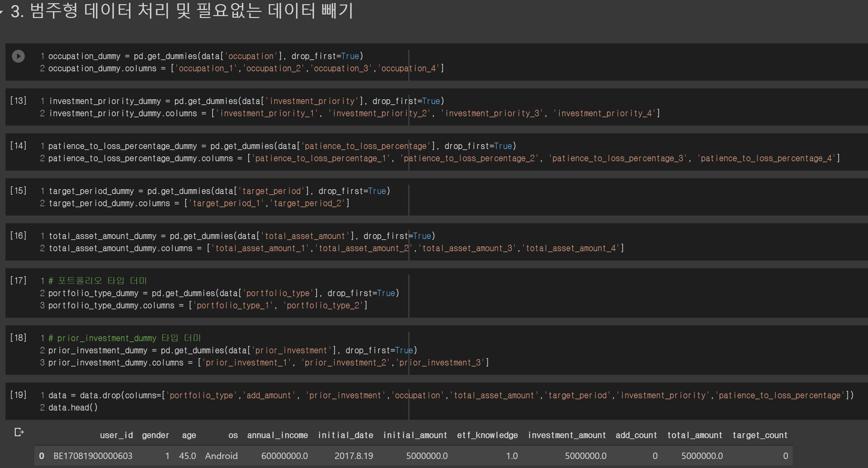Click the user_id column header

[x=116, y=435]
